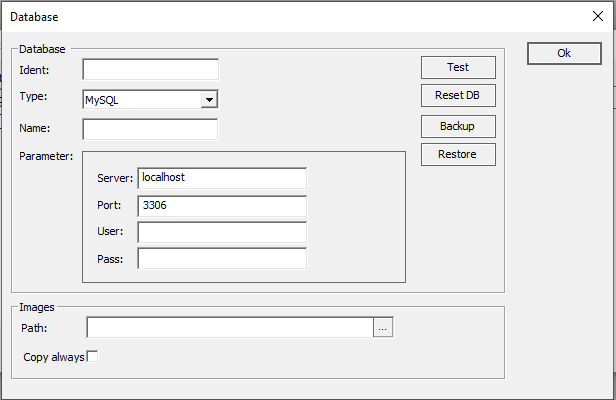Start a Backup of the database
This screenshot has width=616, height=400.
tap(458, 126)
